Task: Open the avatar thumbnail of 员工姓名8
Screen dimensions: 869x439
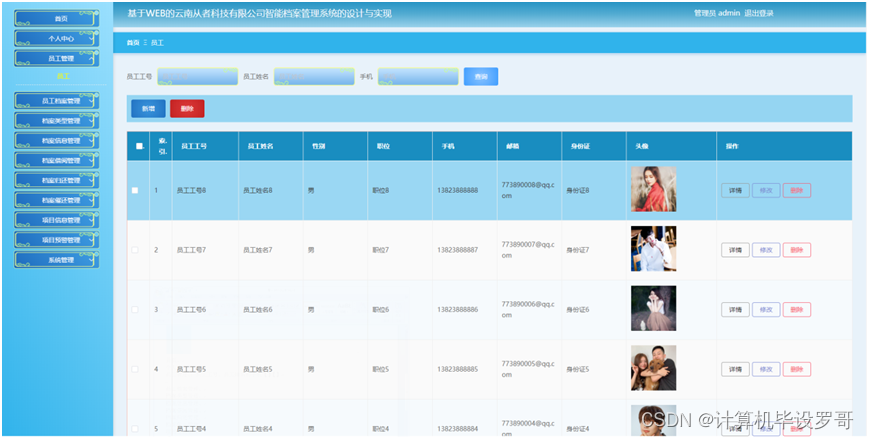Action: pyautogui.click(x=653, y=189)
